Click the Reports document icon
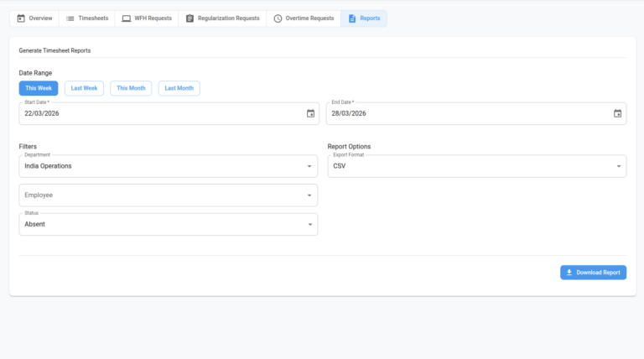This screenshot has height=359, width=644. point(351,18)
